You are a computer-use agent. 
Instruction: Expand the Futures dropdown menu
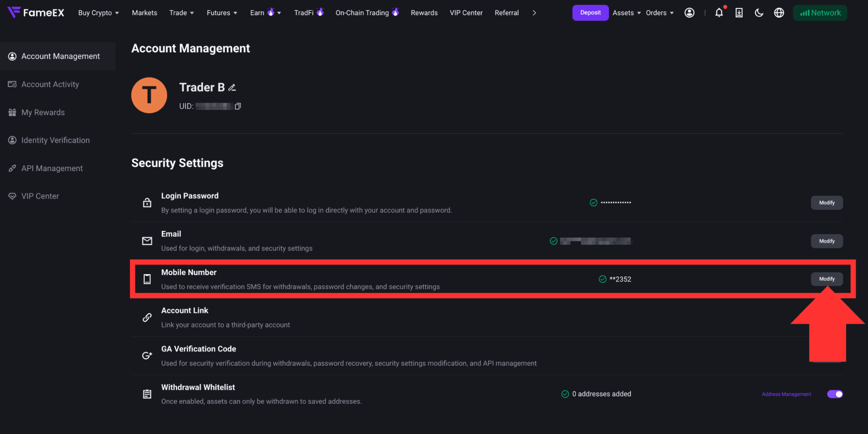tap(222, 13)
